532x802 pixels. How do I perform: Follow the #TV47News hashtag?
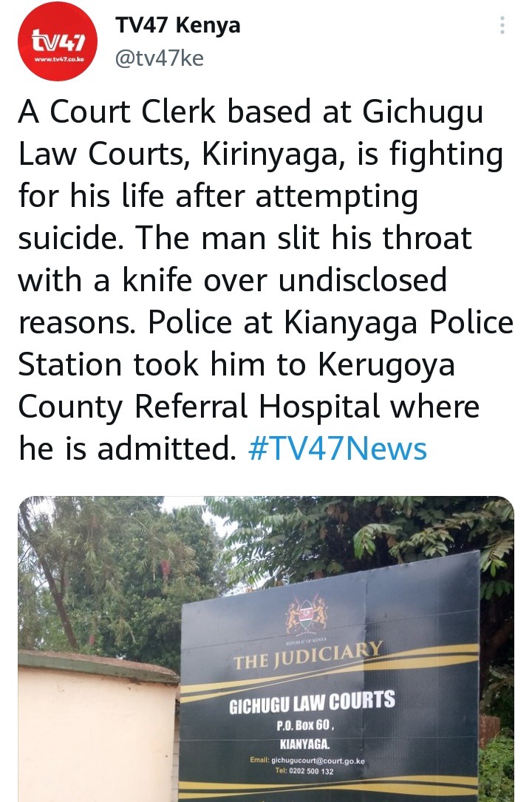point(337,449)
